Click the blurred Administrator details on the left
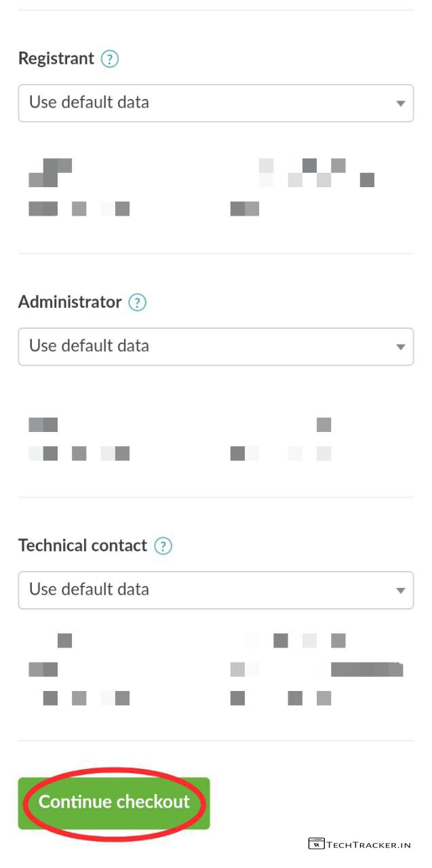 coord(78,439)
